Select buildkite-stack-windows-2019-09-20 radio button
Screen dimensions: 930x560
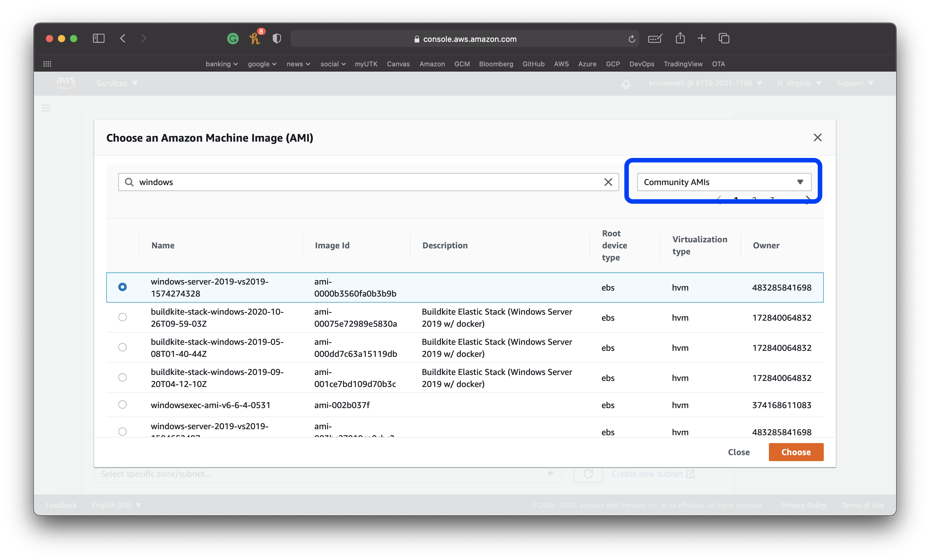pos(122,377)
